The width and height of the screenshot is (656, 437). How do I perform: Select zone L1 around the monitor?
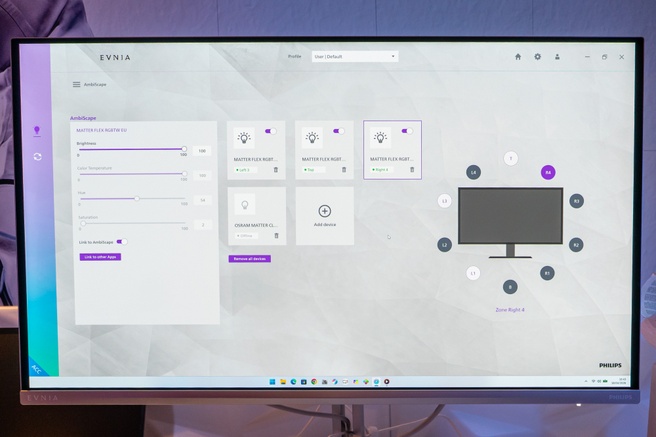[473, 273]
